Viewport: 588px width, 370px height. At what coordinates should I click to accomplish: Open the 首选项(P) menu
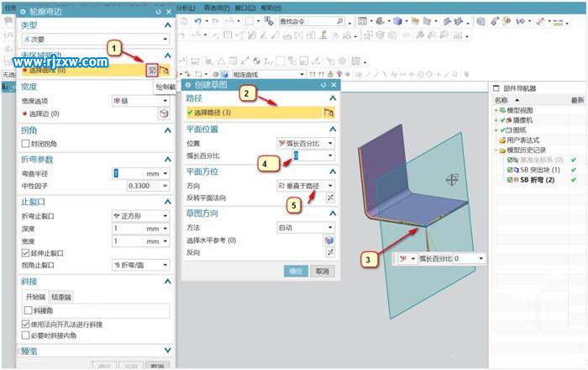pos(217,8)
